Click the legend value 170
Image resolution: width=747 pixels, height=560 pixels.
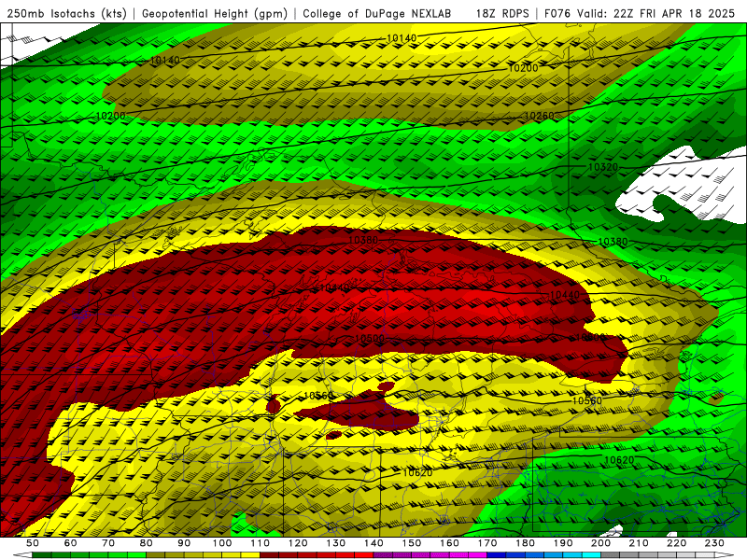coord(487,543)
